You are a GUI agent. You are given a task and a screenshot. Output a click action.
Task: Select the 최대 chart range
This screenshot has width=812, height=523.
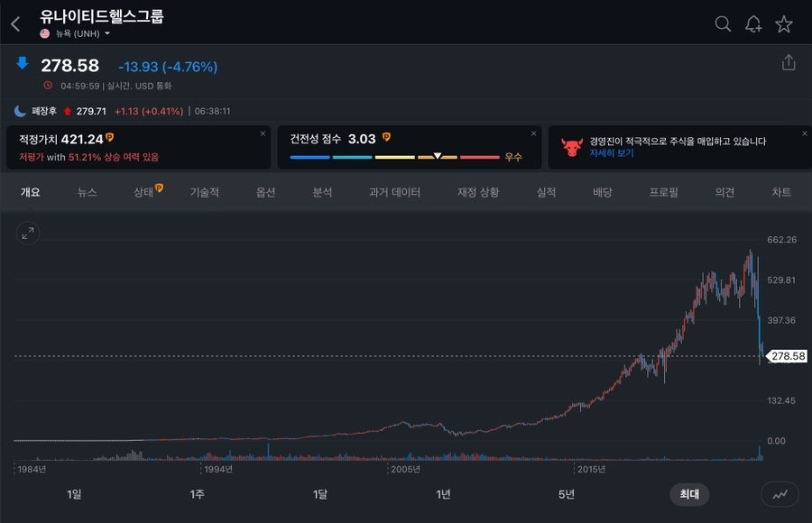[x=689, y=494]
